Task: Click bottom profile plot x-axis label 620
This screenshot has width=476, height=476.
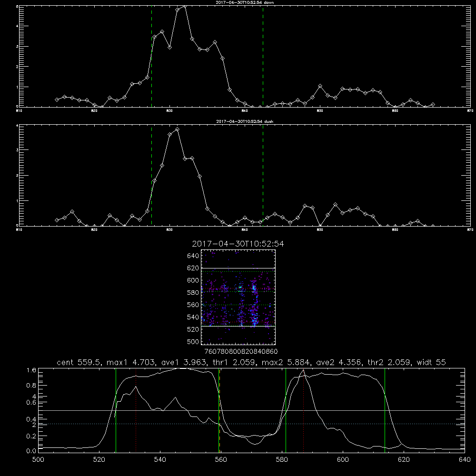Action: coord(404,460)
